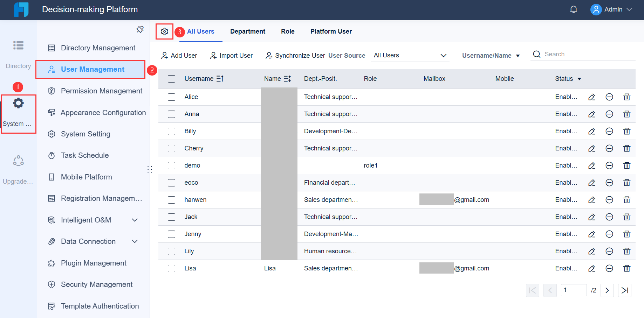Open the Username/Name search filter dropdown
Screen dimensions: 644x318
(x=490, y=55)
